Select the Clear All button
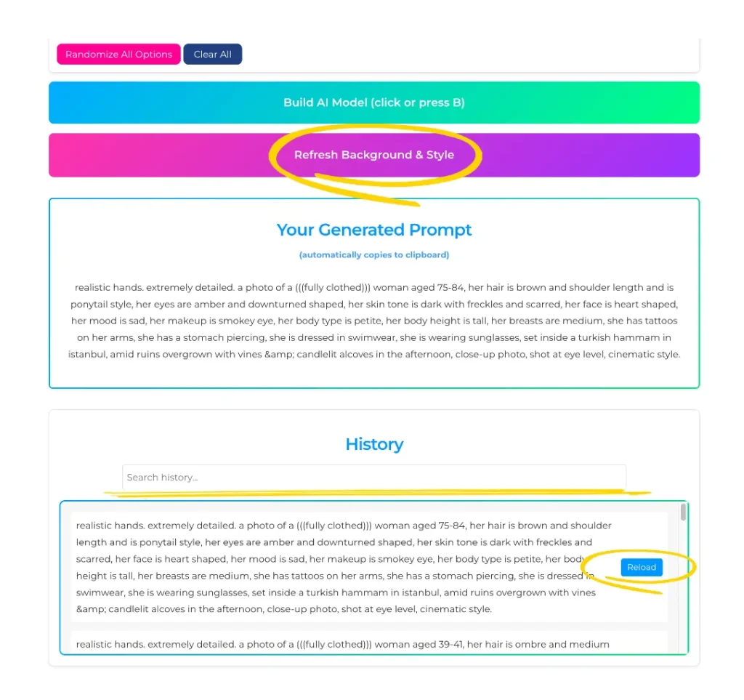This screenshot has height=700, width=744. (213, 54)
